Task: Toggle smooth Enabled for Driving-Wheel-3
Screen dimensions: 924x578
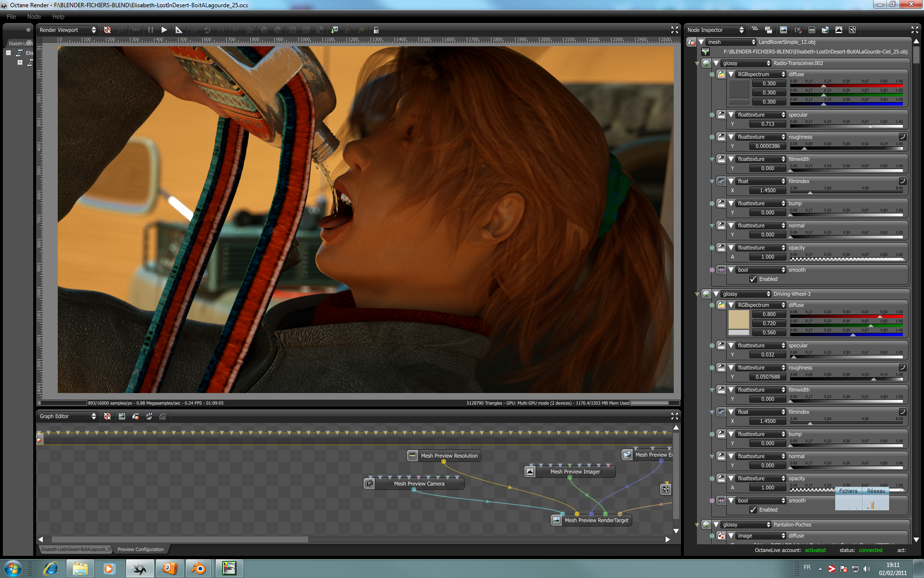Action: (753, 510)
